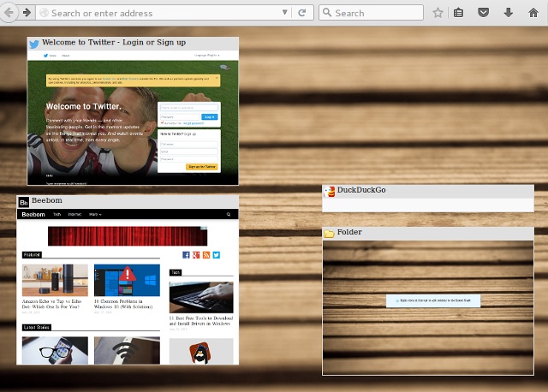Open the Beebom speed dial title
The height and width of the screenshot is (392, 548).
[x=47, y=200]
